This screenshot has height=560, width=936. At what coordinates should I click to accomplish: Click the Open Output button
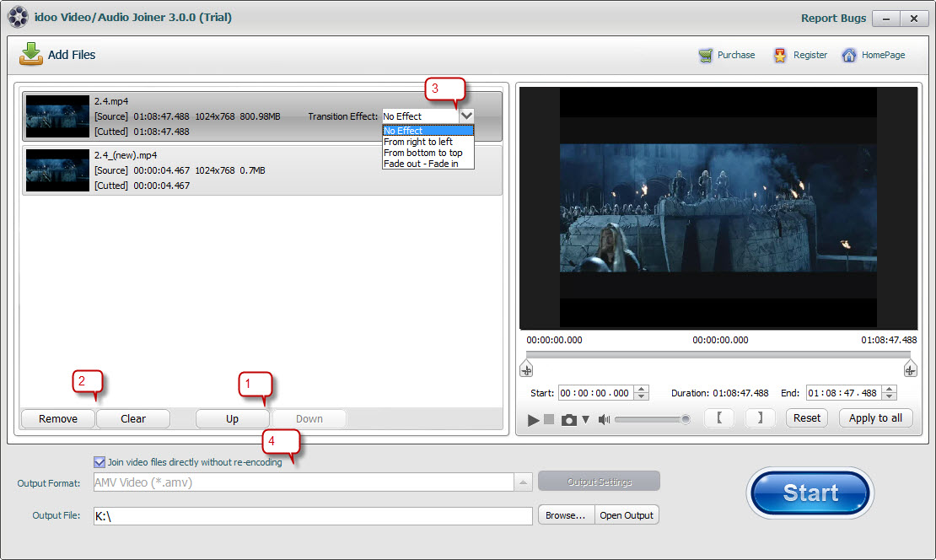627,515
